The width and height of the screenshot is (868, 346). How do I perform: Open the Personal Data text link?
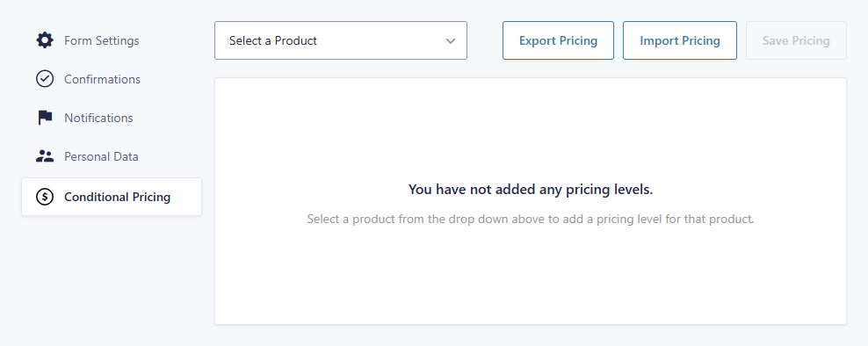tap(101, 156)
